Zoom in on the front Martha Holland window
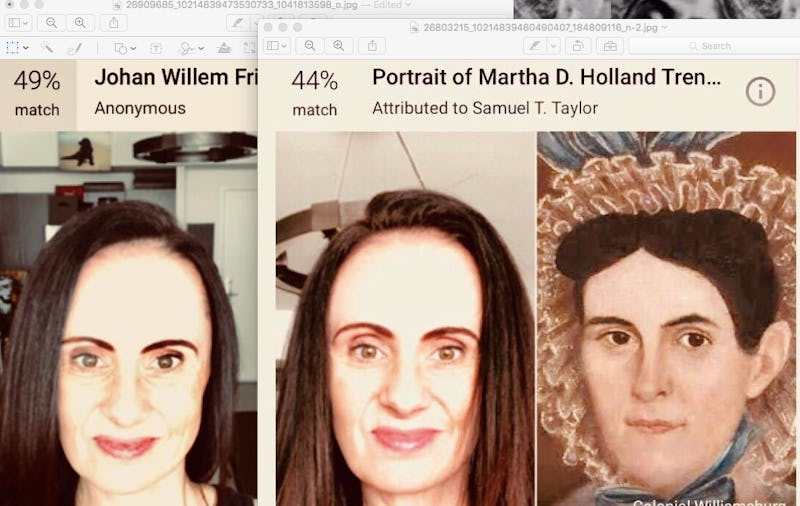 tap(339, 46)
